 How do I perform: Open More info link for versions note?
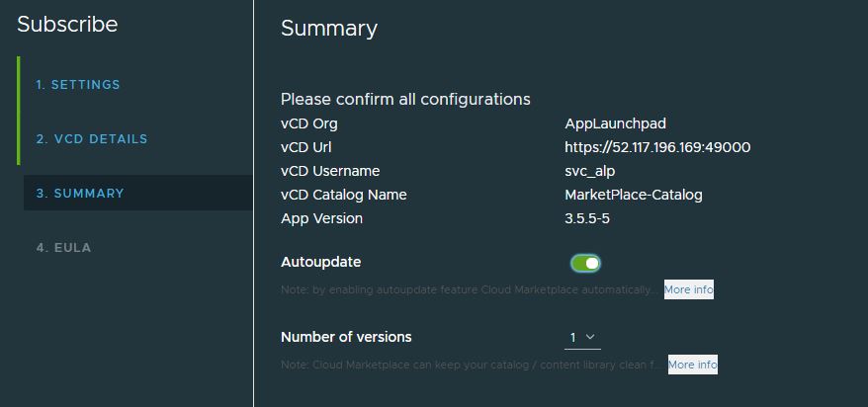693,365
